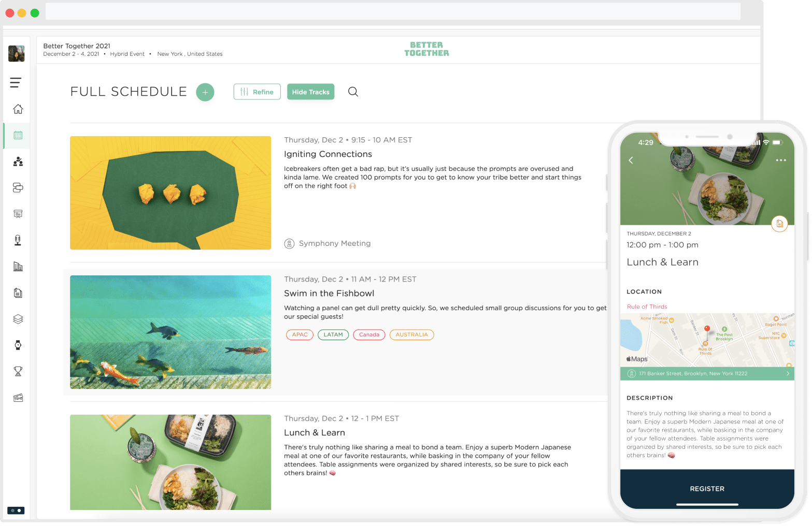The width and height of the screenshot is (812, 526).
Task: Open the chat bubbles sidebar icon
Action: click(18, 187)
